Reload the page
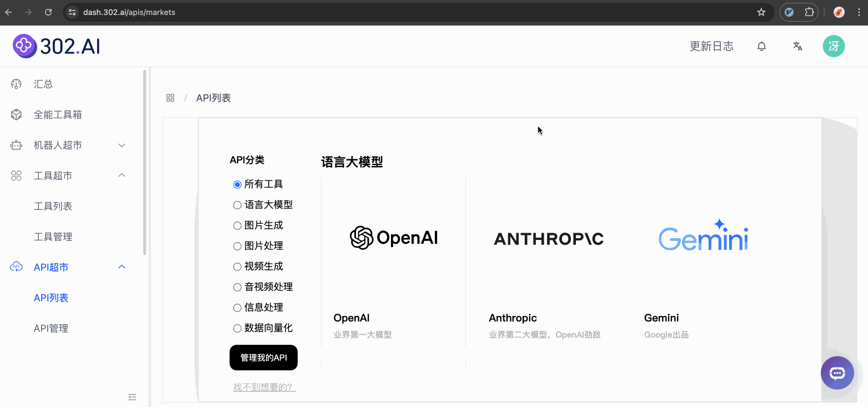The image size is (868, 407). click(x=48, y=12)
